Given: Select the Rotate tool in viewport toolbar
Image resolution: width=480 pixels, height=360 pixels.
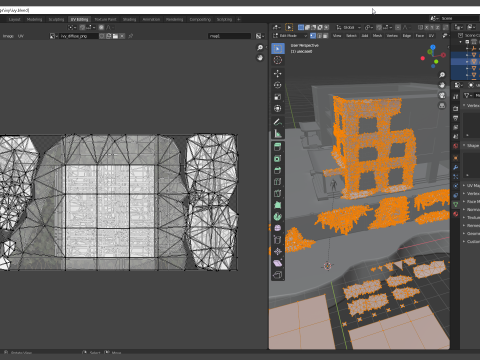Looking at the screenshot, I should 278,85.
